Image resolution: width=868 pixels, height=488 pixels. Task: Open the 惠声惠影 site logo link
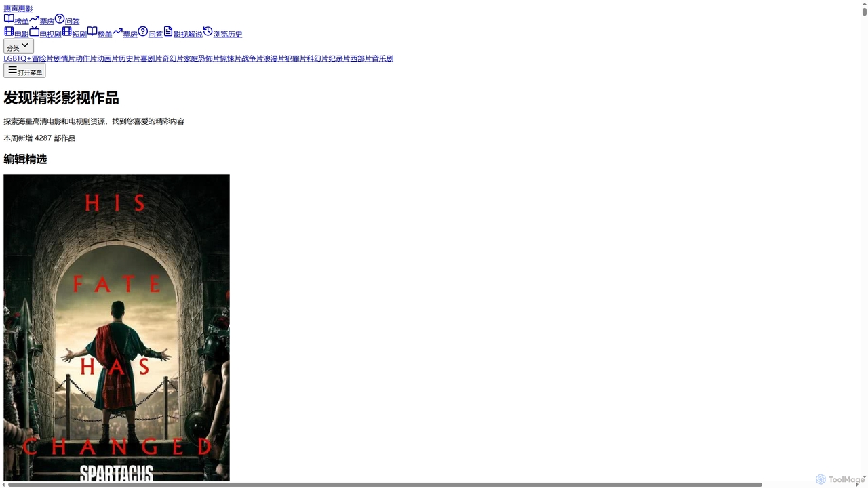click(18, 9)
